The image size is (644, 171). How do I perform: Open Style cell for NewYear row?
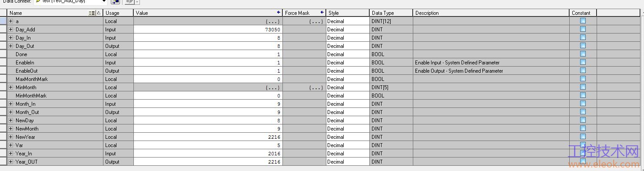(x=348, y=137)
